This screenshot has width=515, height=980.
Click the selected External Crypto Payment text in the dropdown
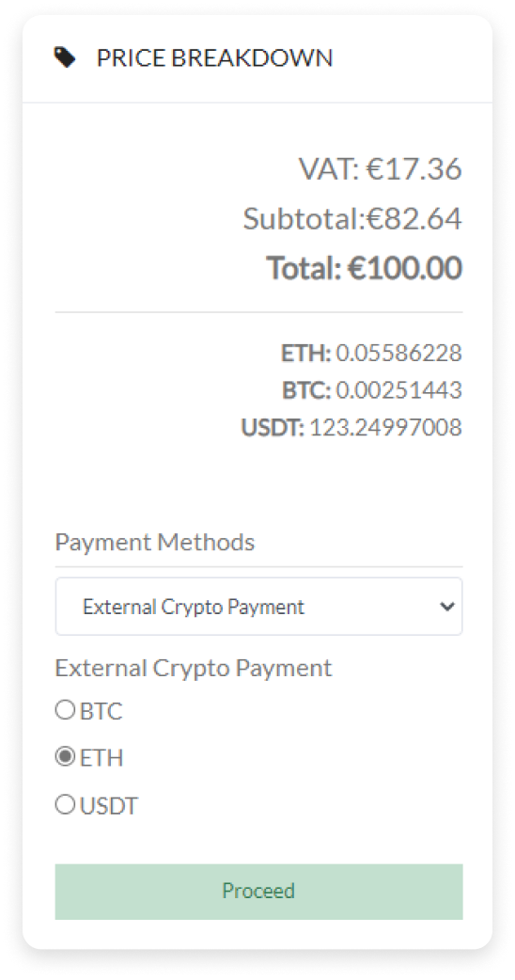(x=194, y=607)
